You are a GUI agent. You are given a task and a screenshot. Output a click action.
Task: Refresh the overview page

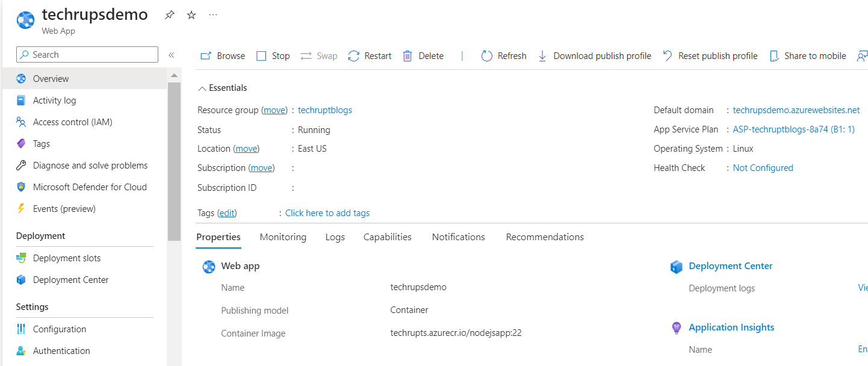[x=504, y=56]
